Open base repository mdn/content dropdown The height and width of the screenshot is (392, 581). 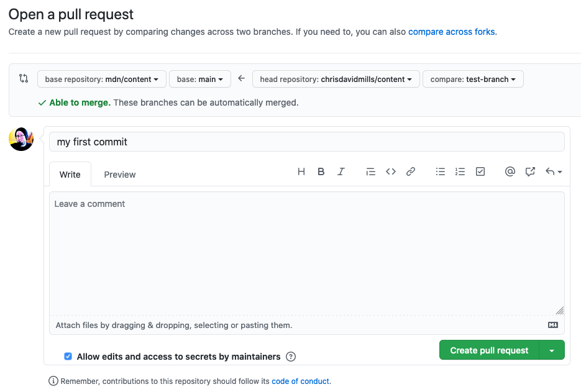[101, 80]
